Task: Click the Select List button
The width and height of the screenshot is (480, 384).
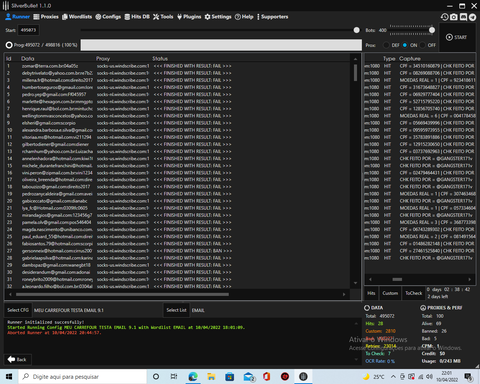Action: click(x=176, y=310)
